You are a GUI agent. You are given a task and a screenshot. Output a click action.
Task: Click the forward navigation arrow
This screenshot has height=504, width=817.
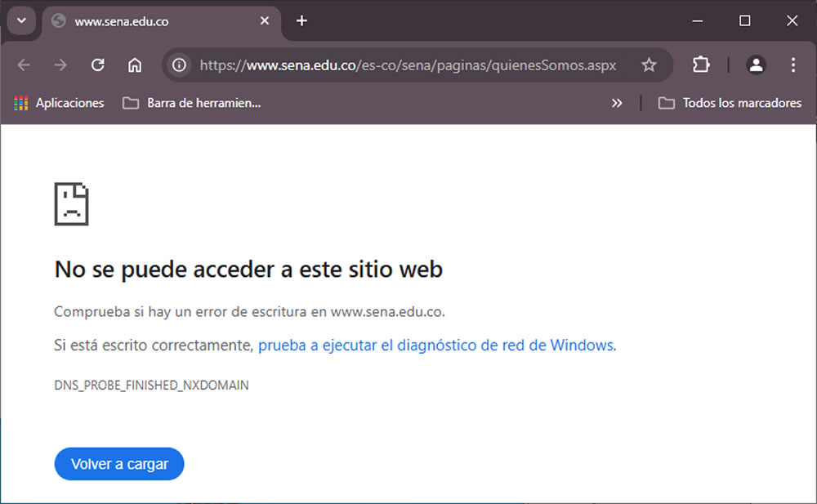[x=60, y=65]
